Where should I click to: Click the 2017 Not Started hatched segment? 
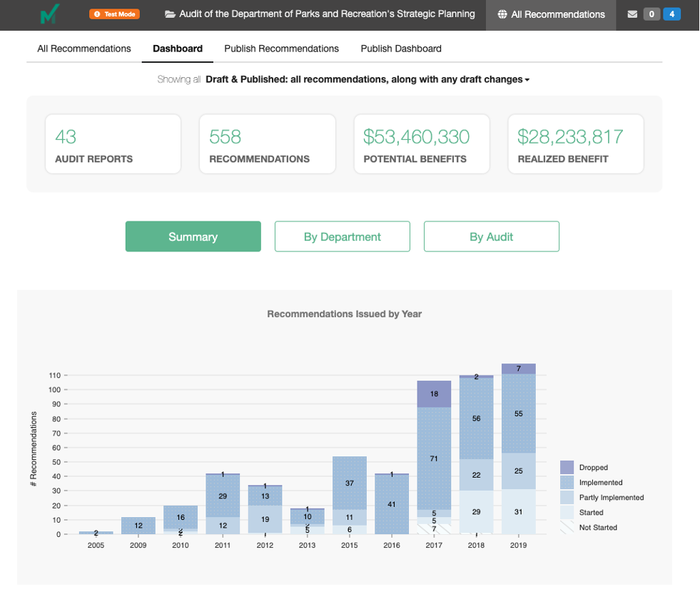pyautogui.click(x=434, y=529)
